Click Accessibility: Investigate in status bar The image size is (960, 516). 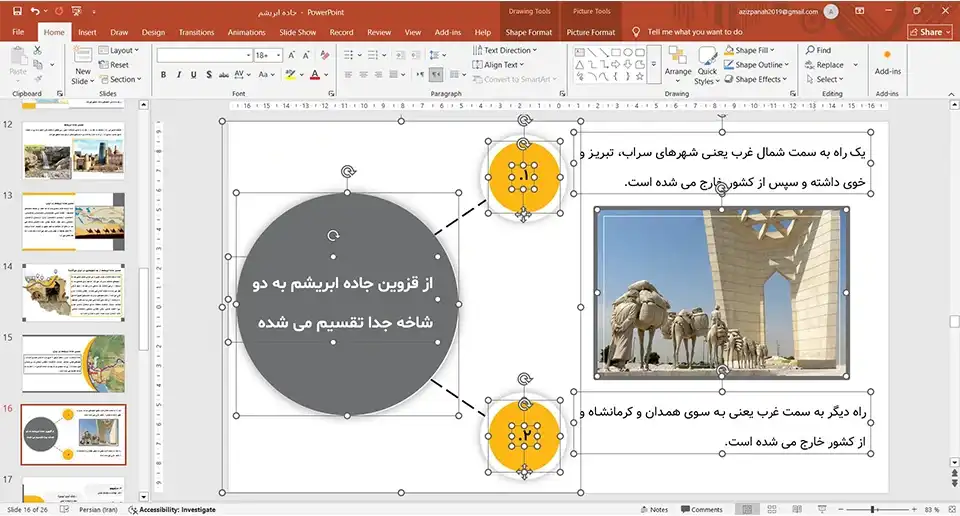coord(172,509)
